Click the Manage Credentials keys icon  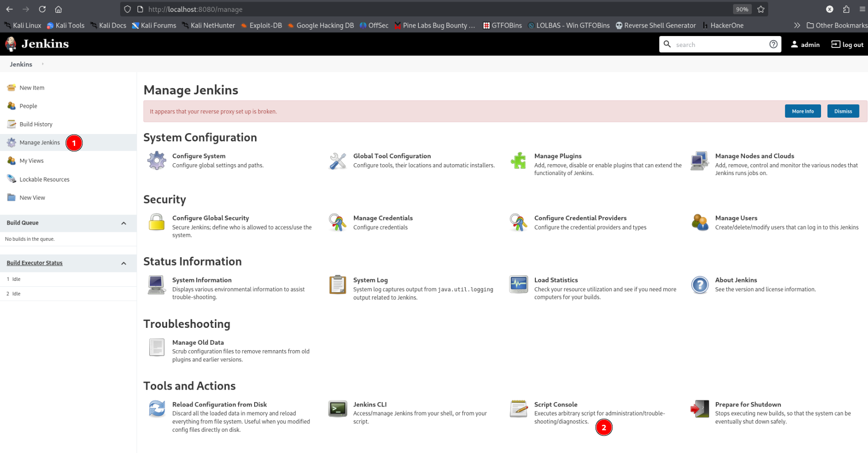coord(338,223)
